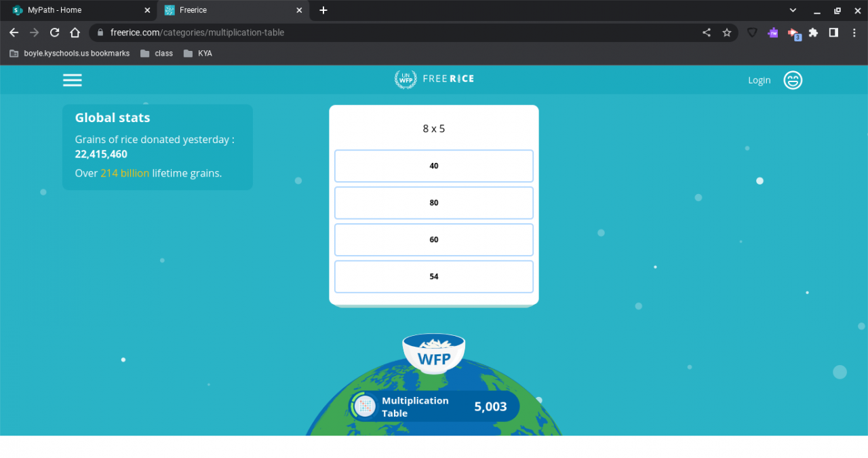Open the hamburger menu on Freerice

[x=73, y=80]
